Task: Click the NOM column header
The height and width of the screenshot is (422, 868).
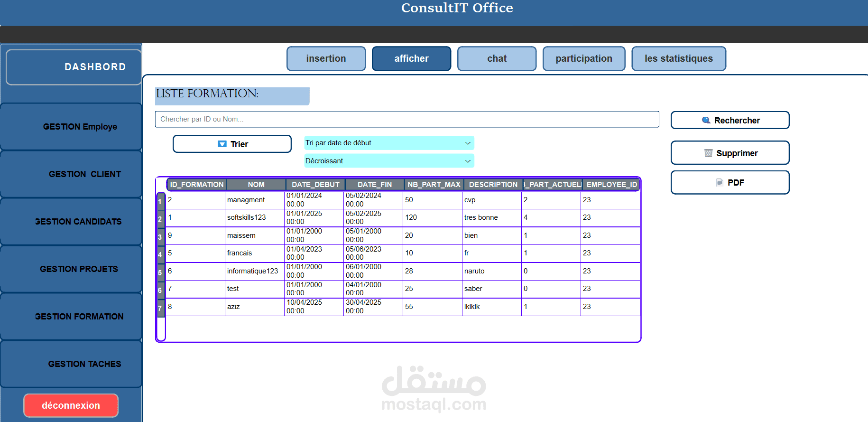Action: coord(256,184)
